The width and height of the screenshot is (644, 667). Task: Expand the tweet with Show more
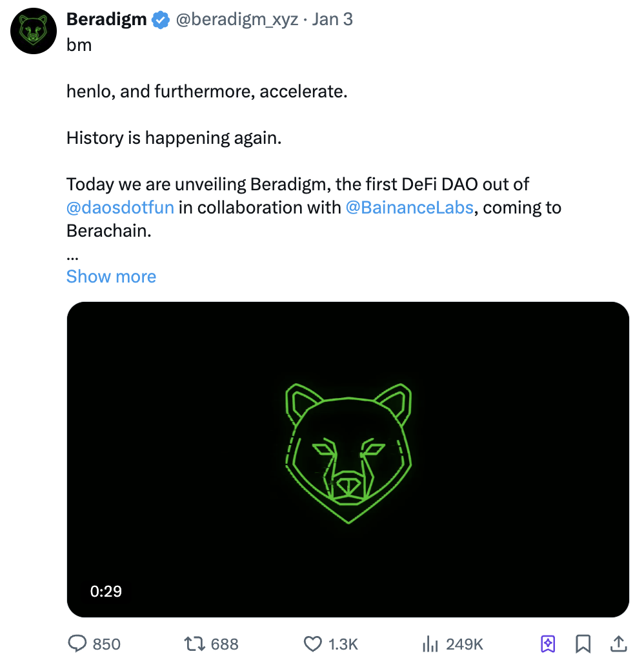pos(111,277)
